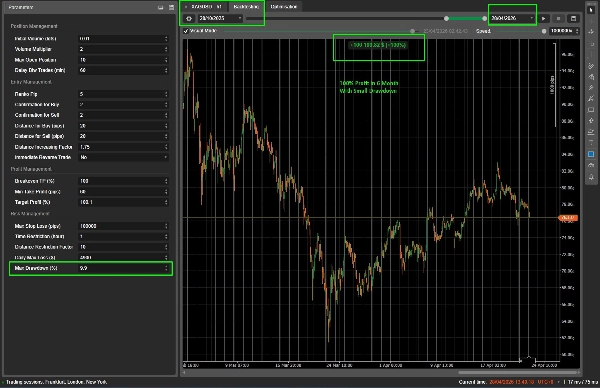Image resolution: width=600 pixels, height=388 pixels.
Task: Click the visual mode progress slider handle
Action: point(412,31)
